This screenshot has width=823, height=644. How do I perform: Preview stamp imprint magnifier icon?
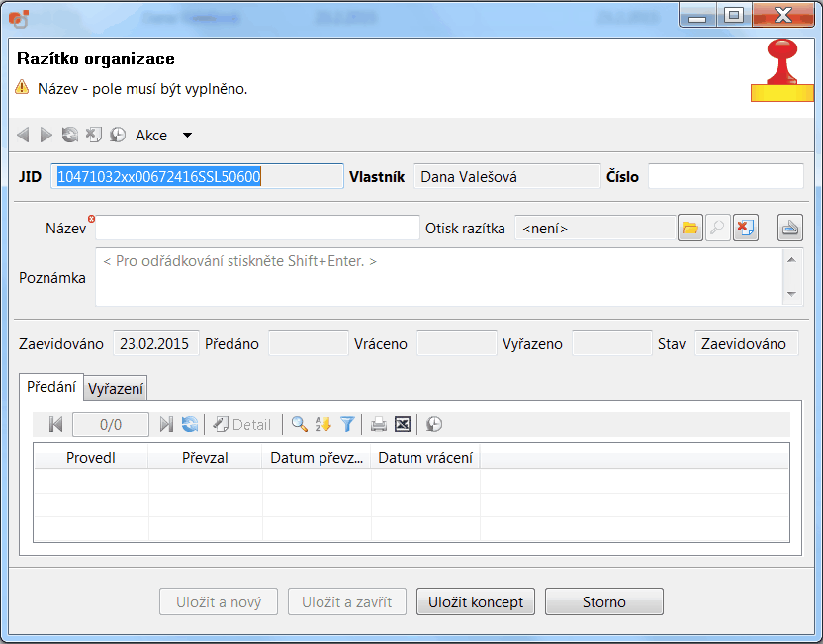717,228
